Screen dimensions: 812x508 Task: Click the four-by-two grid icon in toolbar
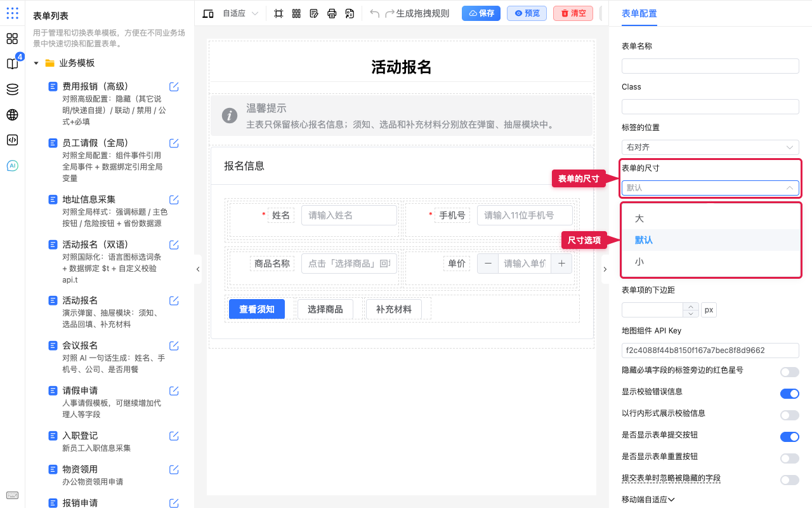click(296, 13)
